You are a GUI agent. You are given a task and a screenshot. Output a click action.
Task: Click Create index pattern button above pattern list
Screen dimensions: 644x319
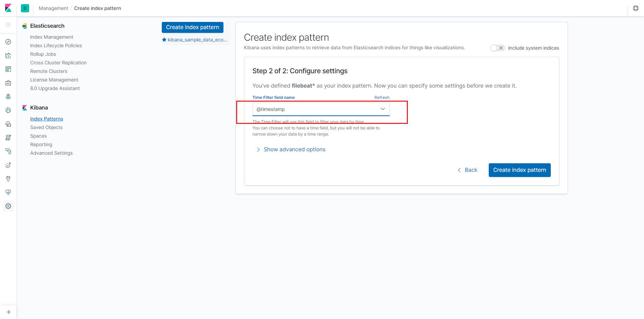(193, 27)
